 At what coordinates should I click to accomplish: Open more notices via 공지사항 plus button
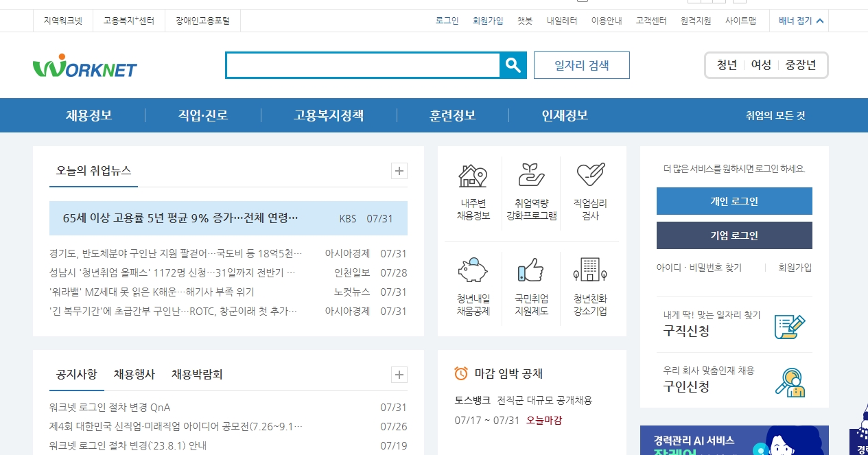pyautogui.click(x=399, y=375)
